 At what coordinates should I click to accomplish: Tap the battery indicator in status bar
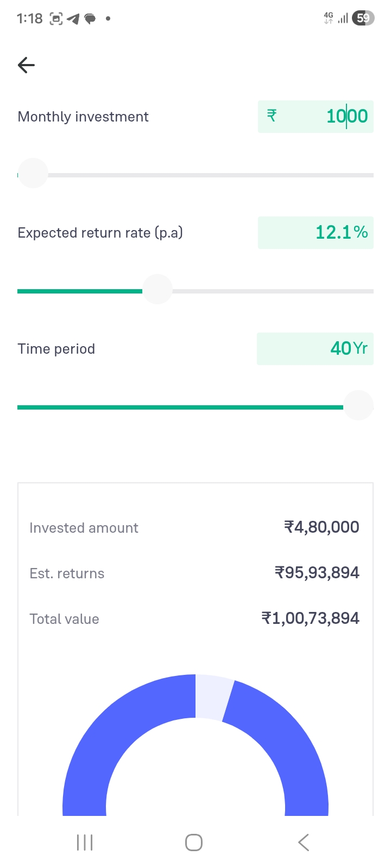(x=363, y=18)
